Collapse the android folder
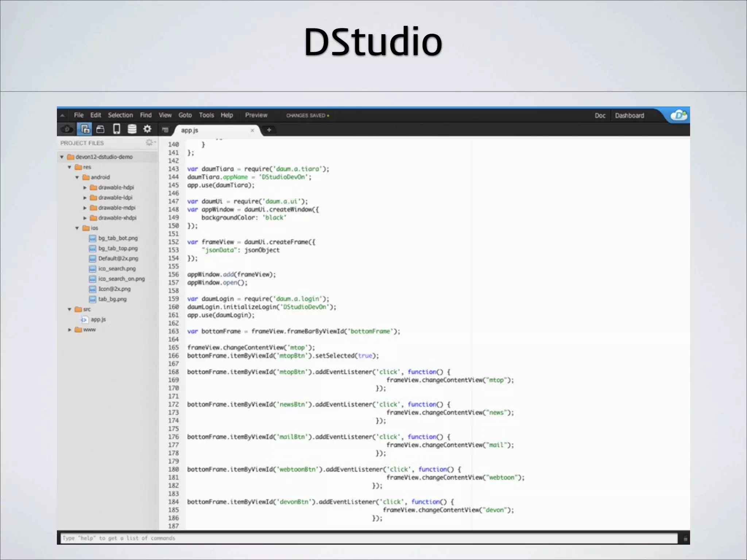Image resolution: width=747 pixels, height=560 pixels. 77,178
